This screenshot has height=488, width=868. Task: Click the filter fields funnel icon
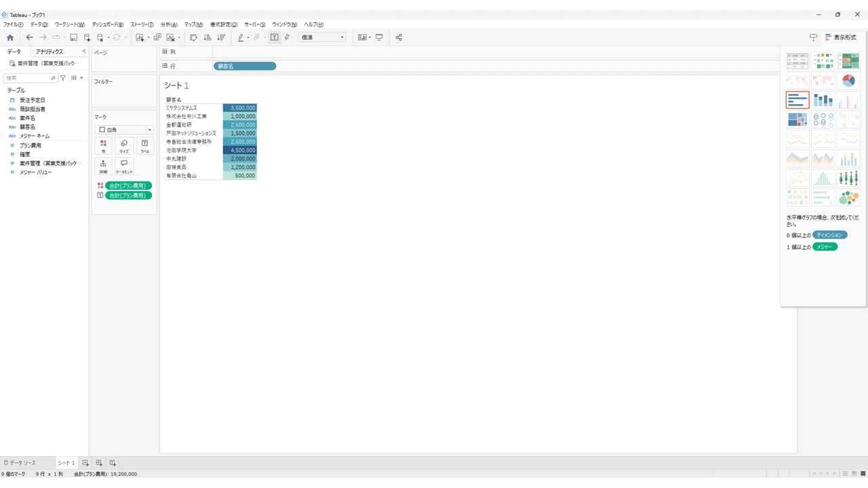pyautogui.click(x=63, y=78)
